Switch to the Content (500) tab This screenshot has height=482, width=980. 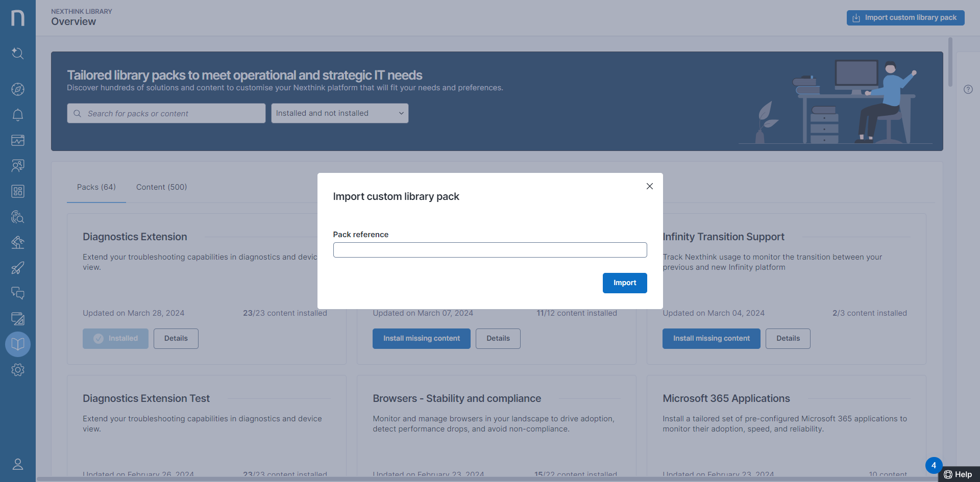point(161,187)
